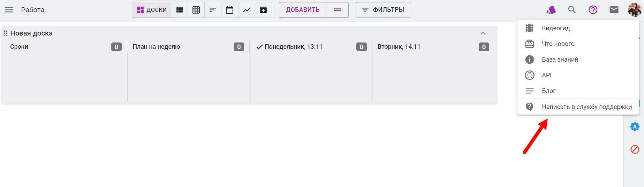This screenshot has width=644, height=187.
Task: Open search with the magnifier icon
Action: (572, 10)
